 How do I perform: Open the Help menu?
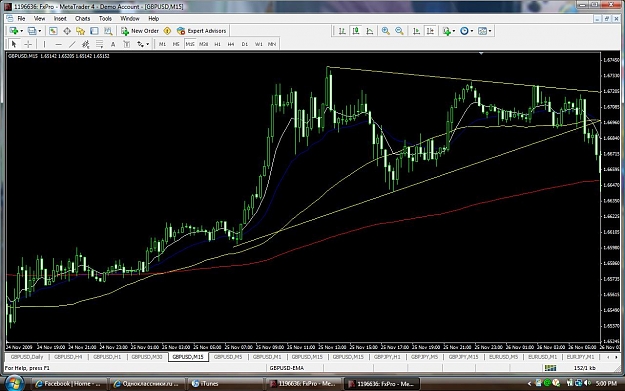(153, 18)
